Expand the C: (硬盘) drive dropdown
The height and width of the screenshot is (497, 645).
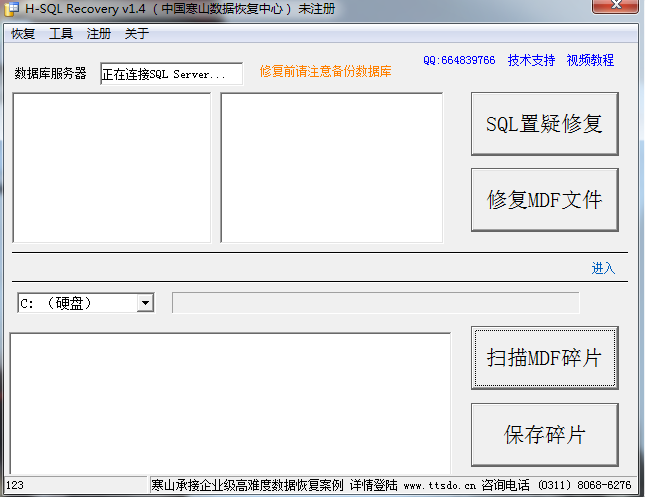tap(145, 303)
